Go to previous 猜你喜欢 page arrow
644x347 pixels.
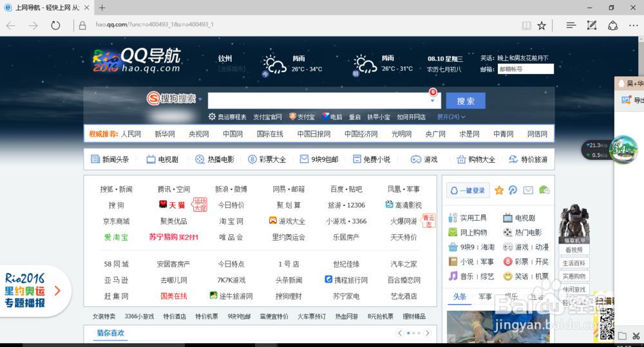click(400, 333)
